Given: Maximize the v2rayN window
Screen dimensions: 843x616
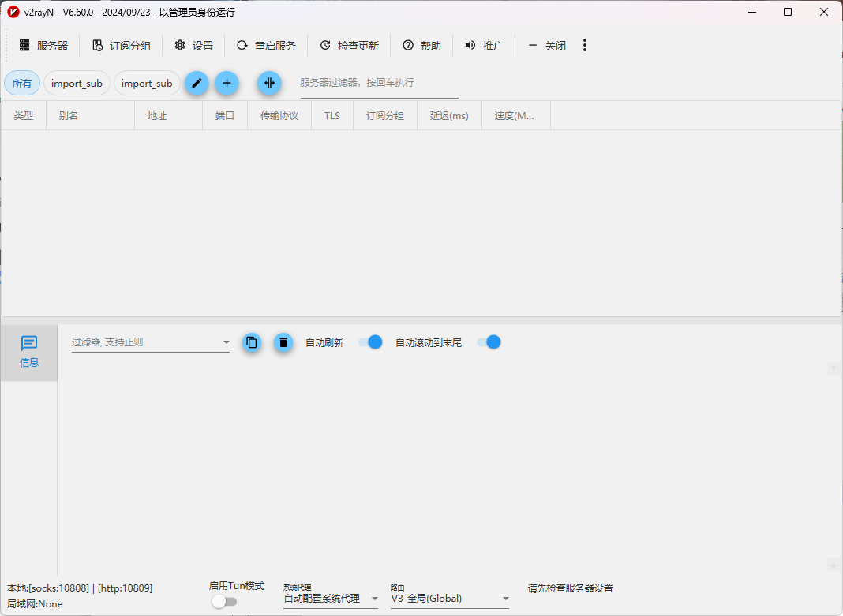Looking at the screenshot, I should (x=788, y=12).
